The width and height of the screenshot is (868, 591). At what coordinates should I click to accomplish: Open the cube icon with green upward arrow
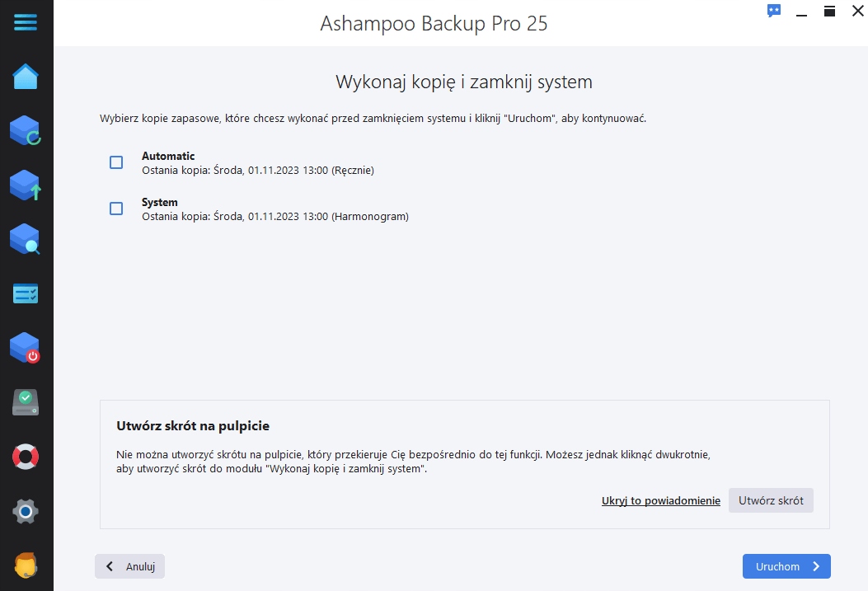[x=26, y=185]
